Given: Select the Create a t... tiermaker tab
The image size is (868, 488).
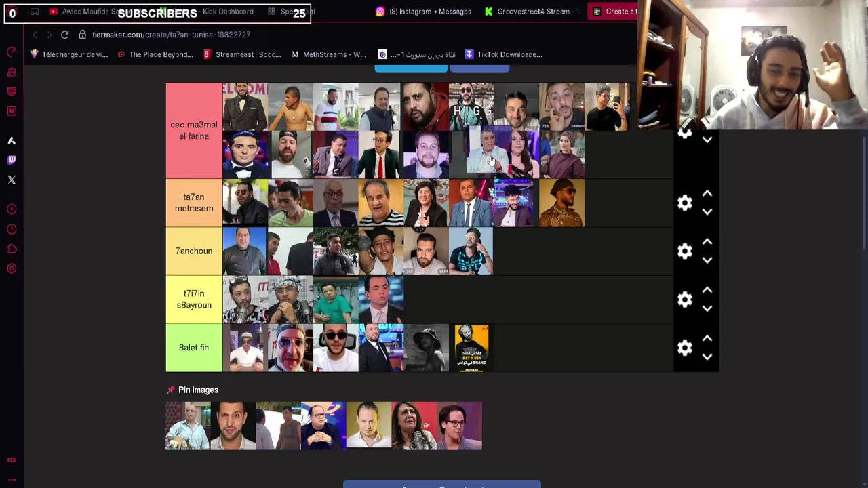Looking at the screenshot, I should tap(614, 12).
